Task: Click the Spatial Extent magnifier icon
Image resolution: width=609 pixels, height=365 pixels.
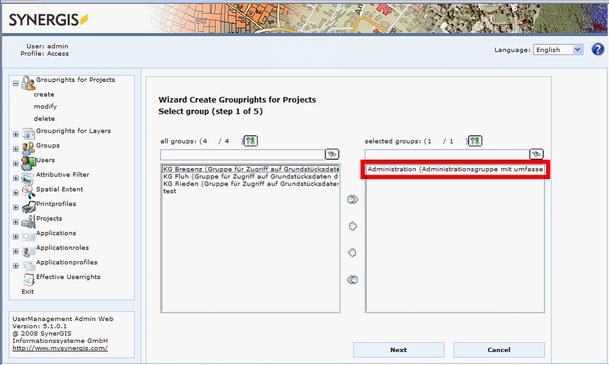Action: [x=28, y=192]
